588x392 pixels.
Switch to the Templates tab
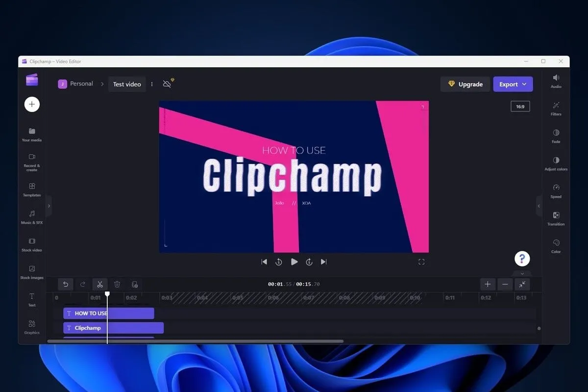tap(31, 190)
